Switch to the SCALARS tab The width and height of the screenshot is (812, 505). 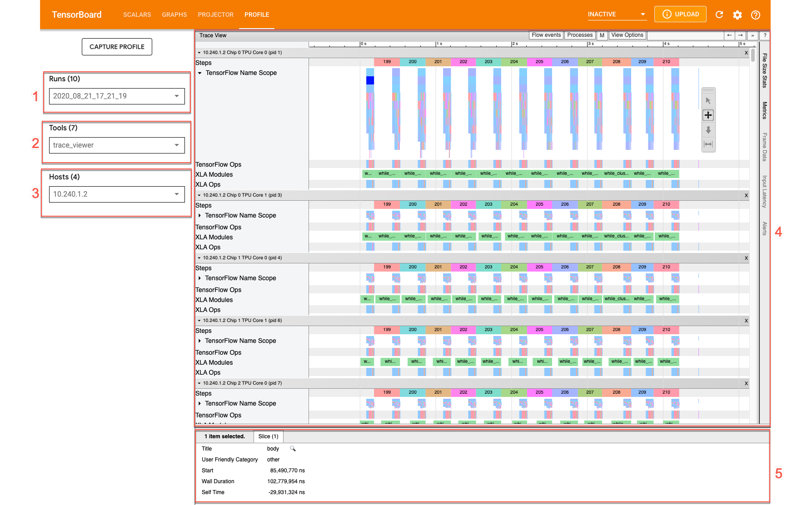point(137,15)
